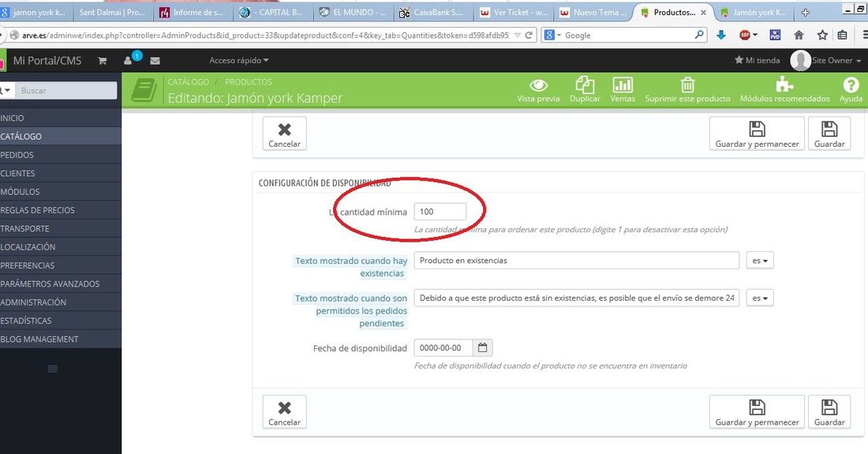Image resolution: width=868 pixels, height=454 pixels.
Task: Click bottom Guardar y permanecer button
Action: [757, 411]
